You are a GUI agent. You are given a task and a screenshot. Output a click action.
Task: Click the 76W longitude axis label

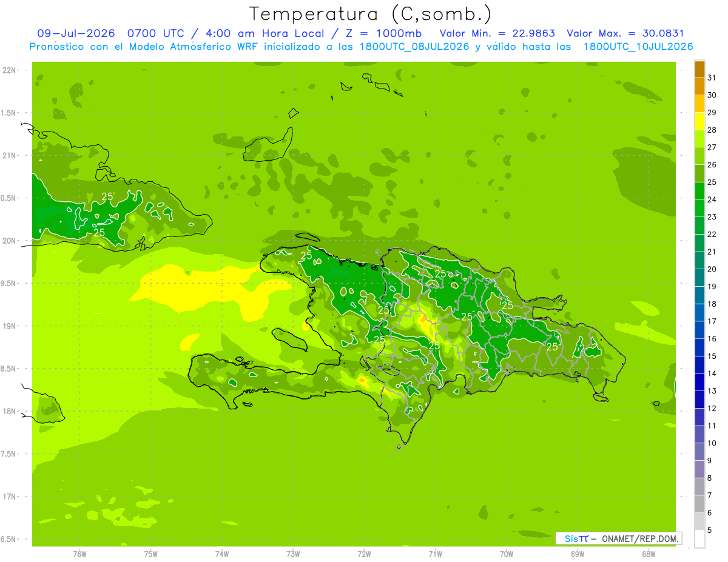point(79,554)
